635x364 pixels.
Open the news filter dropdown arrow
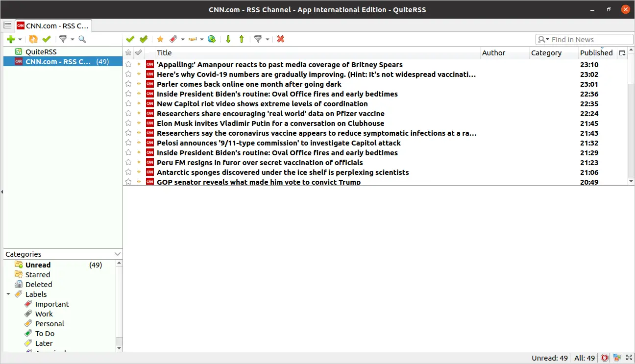(268, 40)
